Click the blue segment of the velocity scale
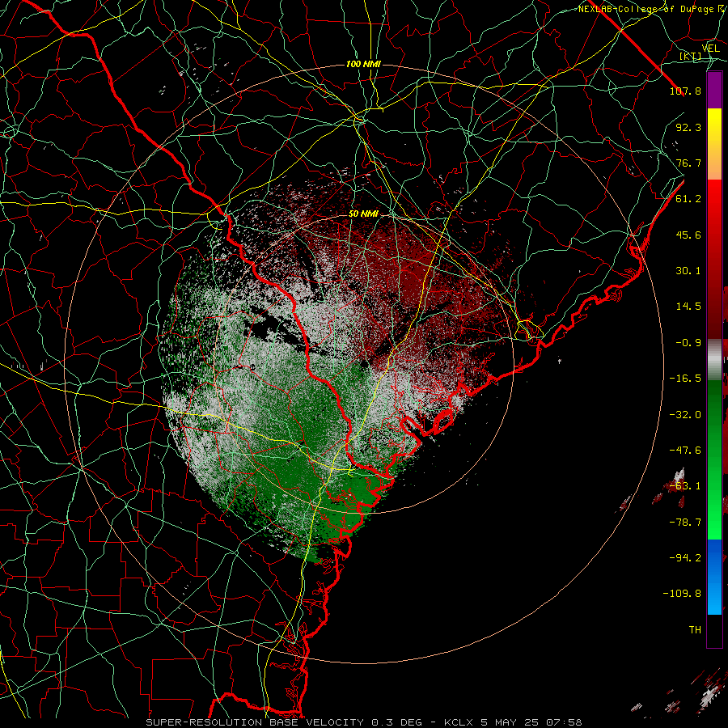Screen dimensions: 728x728 click(714, 577)
